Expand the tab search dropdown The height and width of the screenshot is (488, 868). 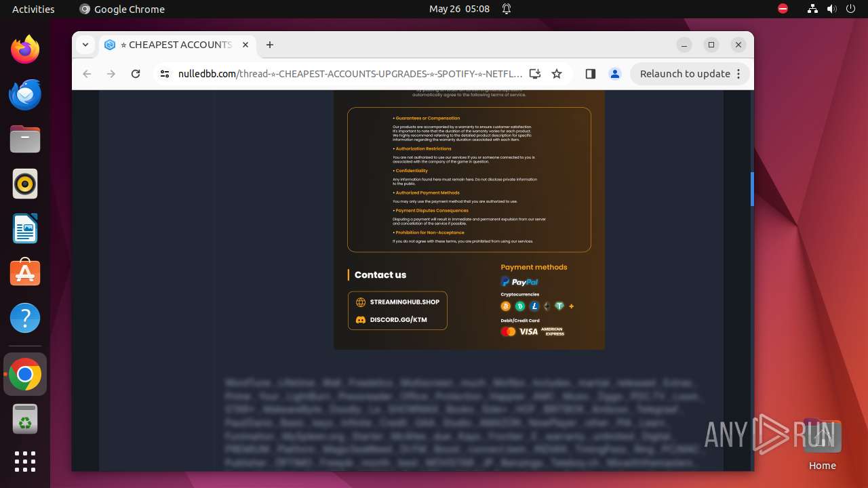tap(85, 45)
